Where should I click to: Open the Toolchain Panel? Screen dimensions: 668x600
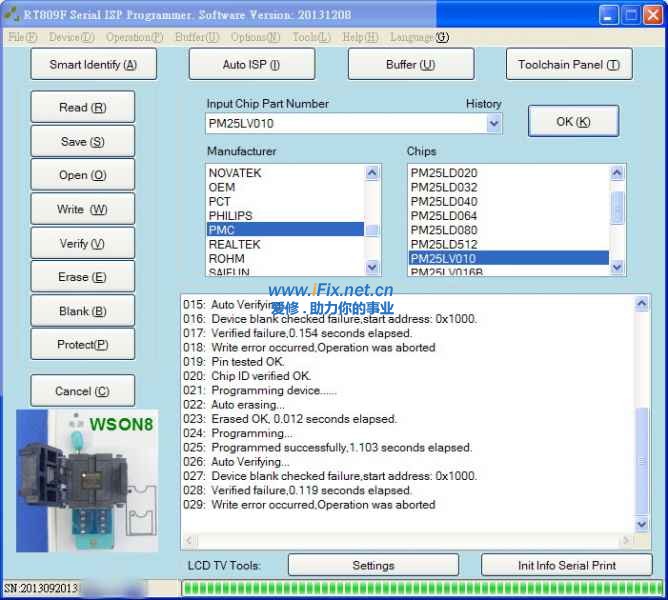click(568, 65)
